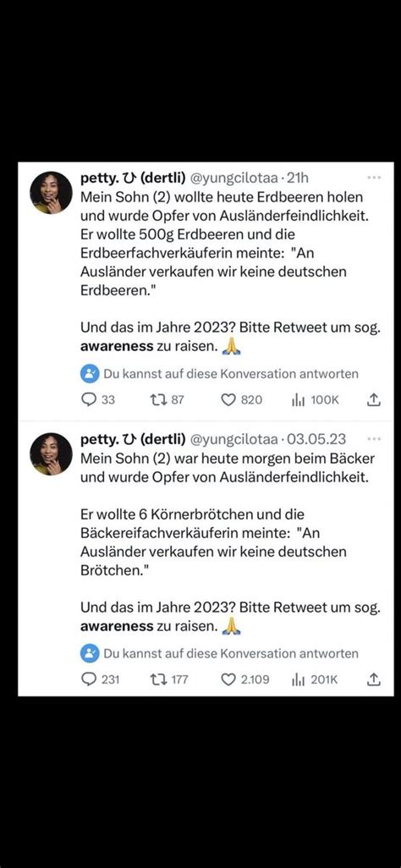The width and height of the screenshot is (401, 868).
Task: Open profile picture on the second tweet
Action: point(51,454)
